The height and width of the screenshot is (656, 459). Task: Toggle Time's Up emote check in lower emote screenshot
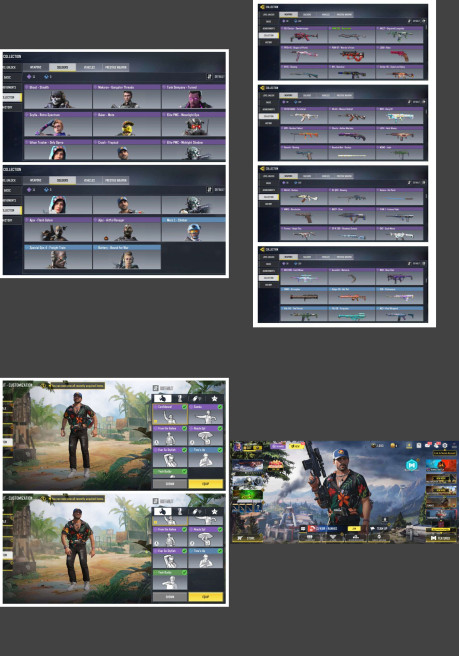[220, 551]
